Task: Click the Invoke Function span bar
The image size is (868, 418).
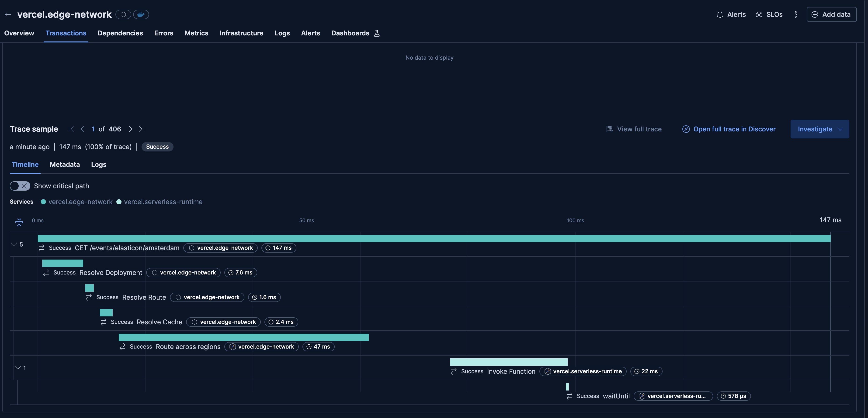Action: pos(509,362)
